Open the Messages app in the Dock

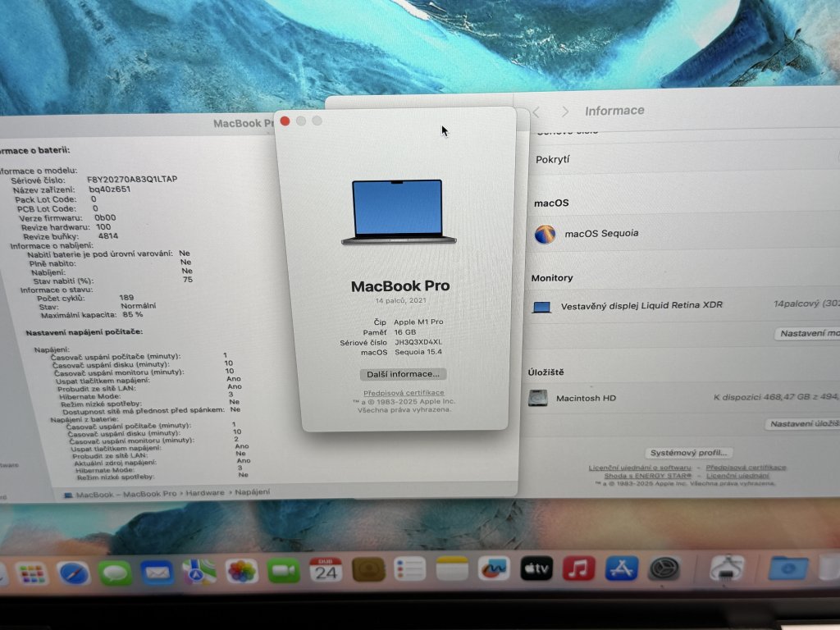tap(115, 573)
